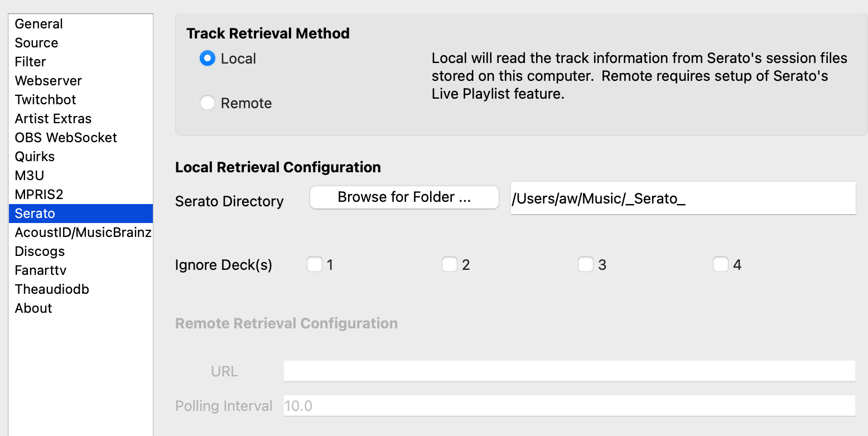Click the Serato Directory path field
The image size is (868, 436).
(x=682, y=198)
